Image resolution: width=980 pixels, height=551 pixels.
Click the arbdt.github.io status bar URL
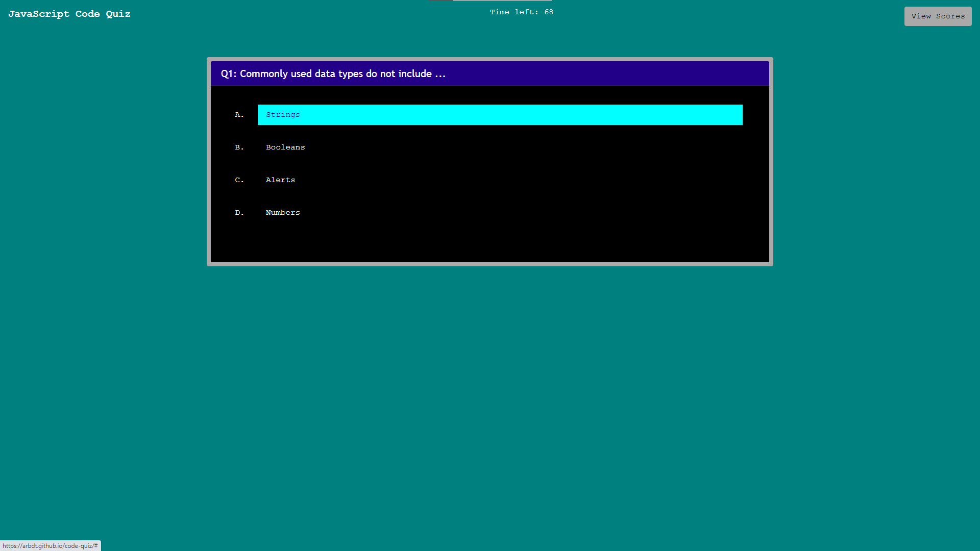50,546
